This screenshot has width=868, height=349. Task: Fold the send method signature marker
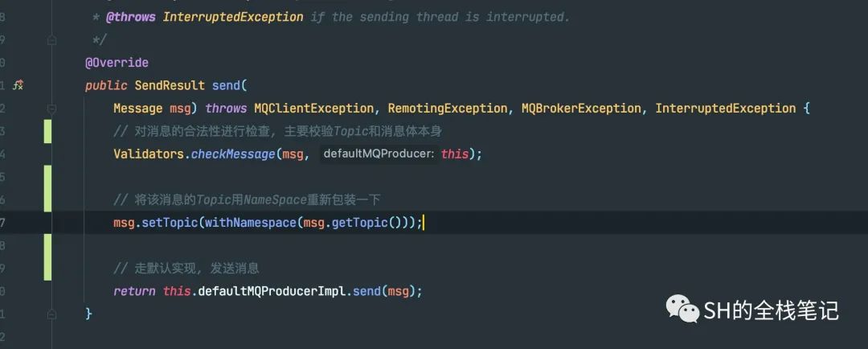(x=51, y=109)
